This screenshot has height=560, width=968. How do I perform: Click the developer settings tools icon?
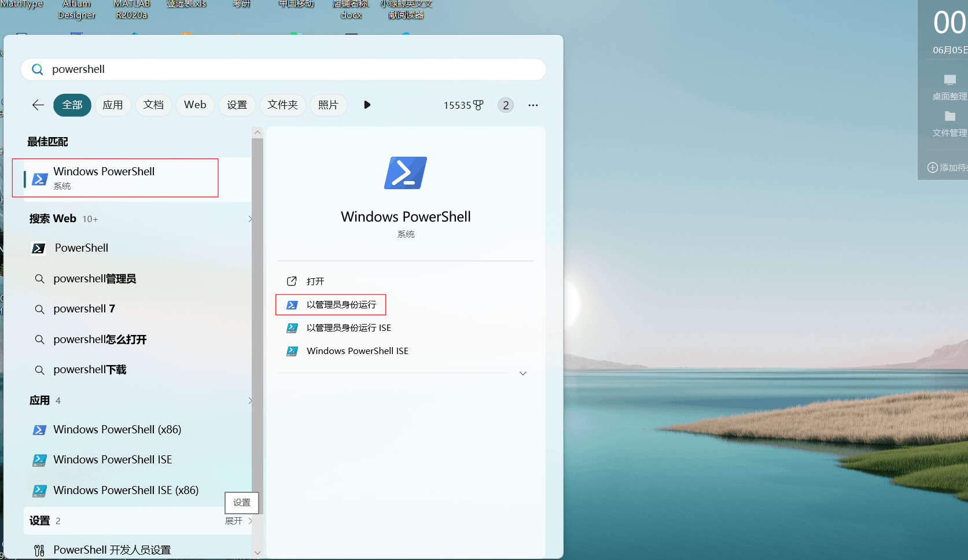click(x=39, y=550)
